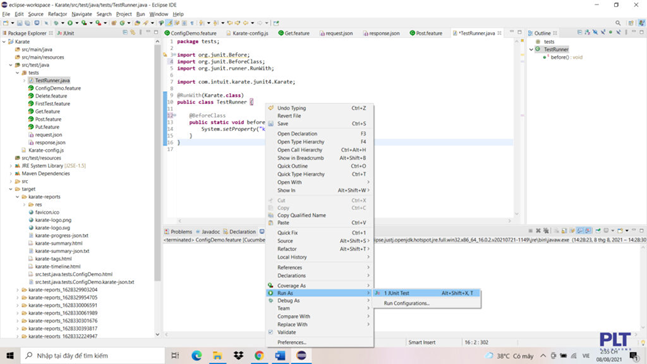Toggle Scroll Lock in Console toolbar

point(564,231)
